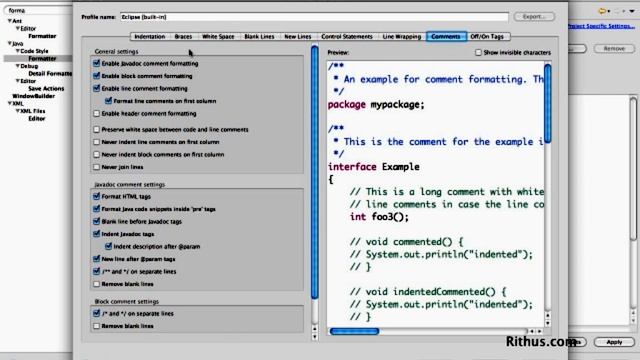
Task: Click settings panel vertical scrollbar thumb
Action: (315, 171)
